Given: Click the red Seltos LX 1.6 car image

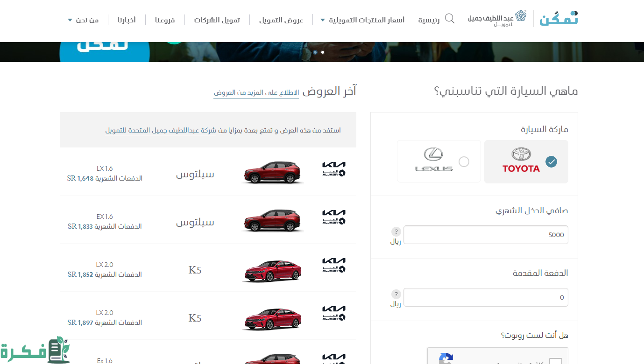Looking at the screenshot, I should tap(273, 172).
